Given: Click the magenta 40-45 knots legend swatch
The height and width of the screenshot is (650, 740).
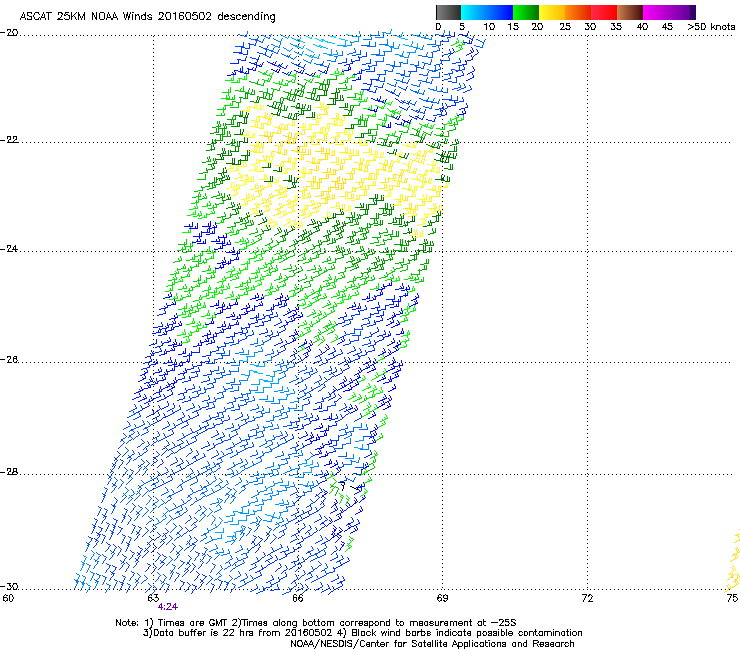Looking at the screenshot, I should pos(656,12).
